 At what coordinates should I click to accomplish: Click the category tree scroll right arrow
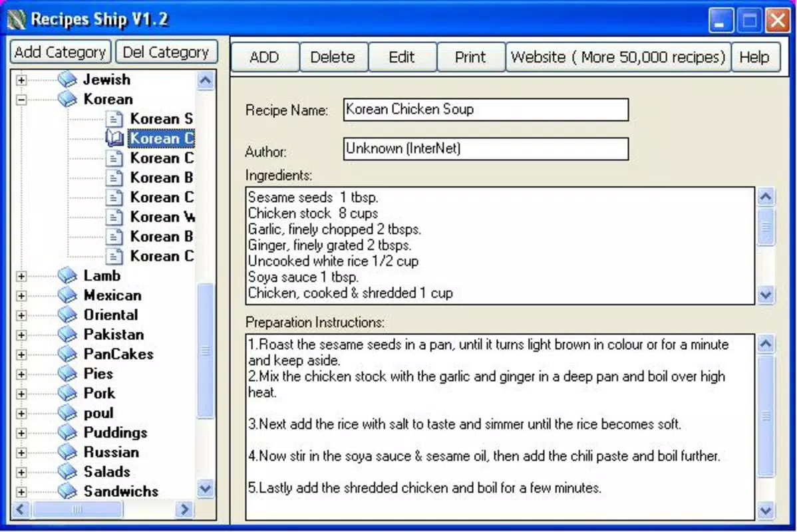click(x=185, y=509)
